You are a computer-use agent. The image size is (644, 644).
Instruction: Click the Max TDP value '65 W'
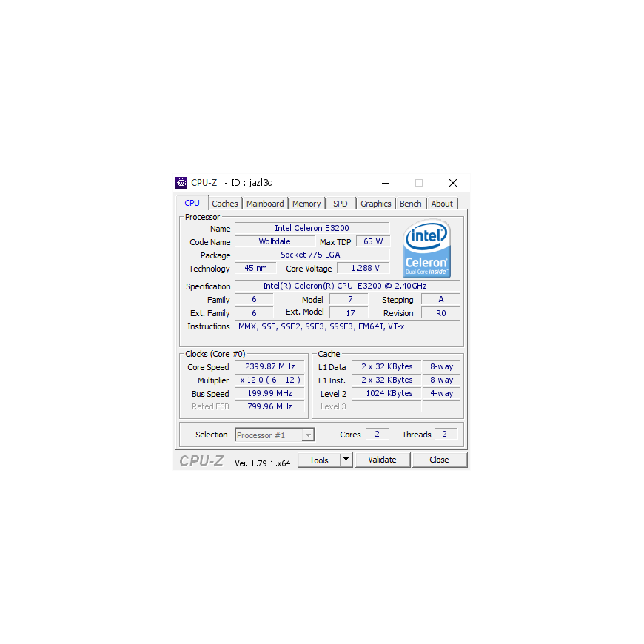373,241
